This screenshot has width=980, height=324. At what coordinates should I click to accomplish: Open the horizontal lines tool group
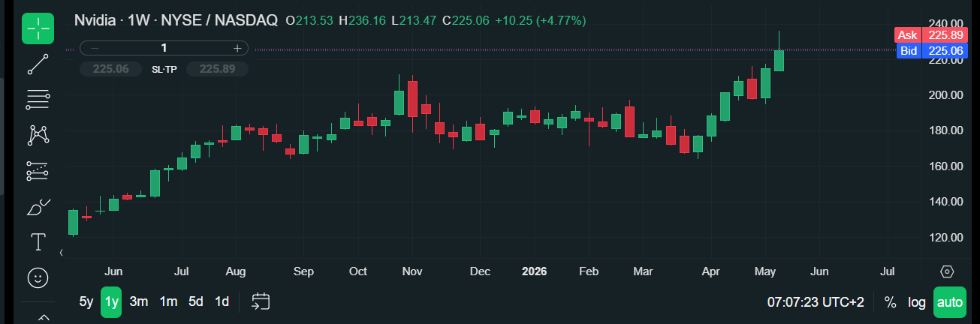[x=38, y=99]
